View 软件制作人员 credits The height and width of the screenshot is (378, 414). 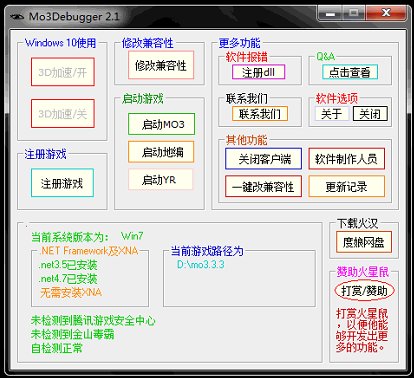pyautogui.click(x=347, y=159)
